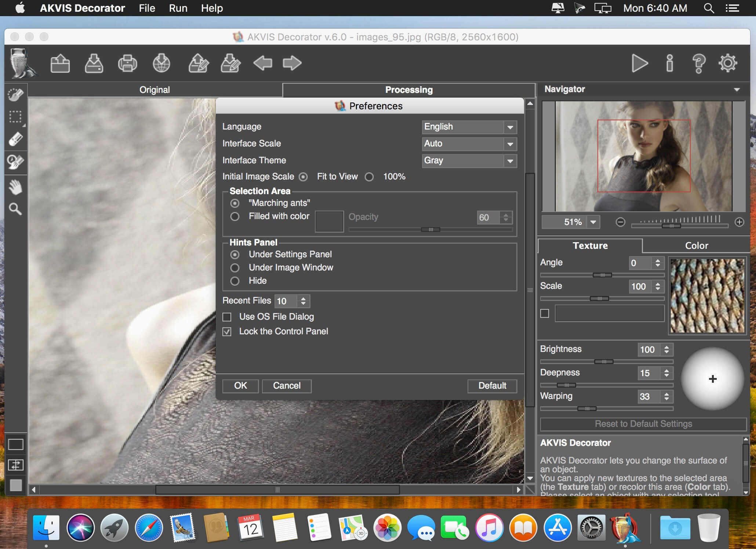
Task: Select the Selection Brush tool
Action: [x=15, y=95]
